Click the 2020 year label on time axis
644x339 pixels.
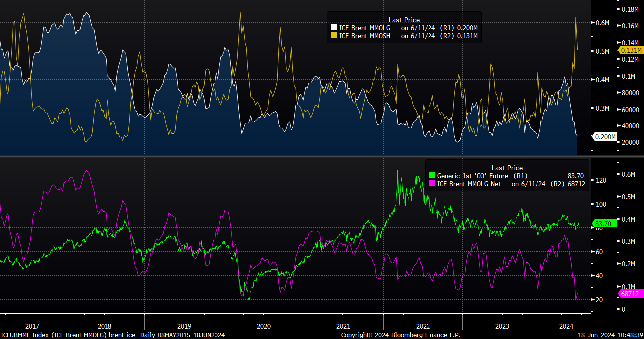[x=263, y=326]
